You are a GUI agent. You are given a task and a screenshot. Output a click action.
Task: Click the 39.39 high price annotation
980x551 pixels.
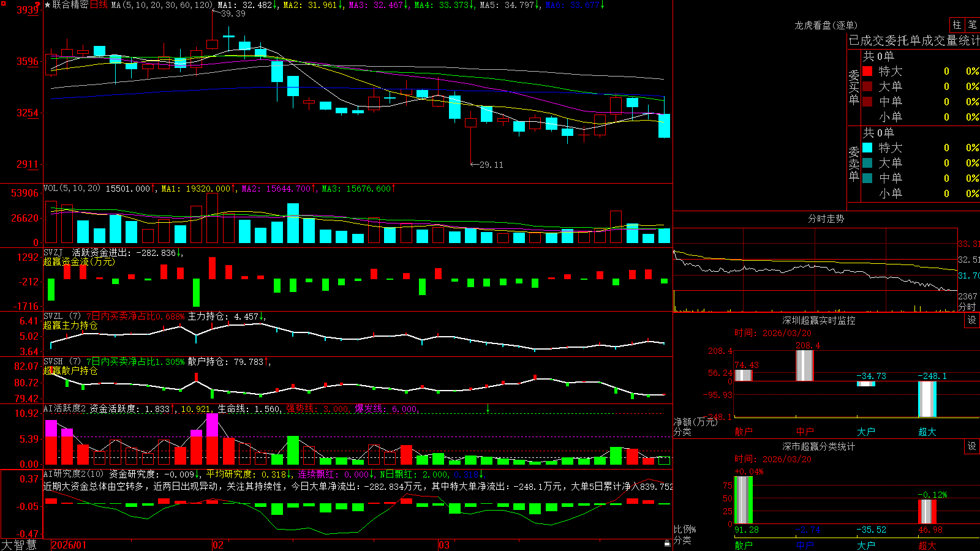233,13
